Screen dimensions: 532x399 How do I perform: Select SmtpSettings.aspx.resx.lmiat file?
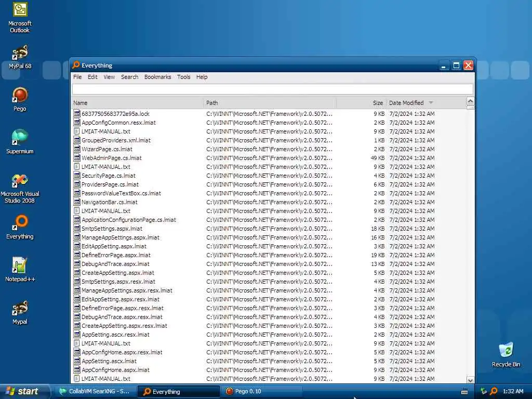point(118,281)
